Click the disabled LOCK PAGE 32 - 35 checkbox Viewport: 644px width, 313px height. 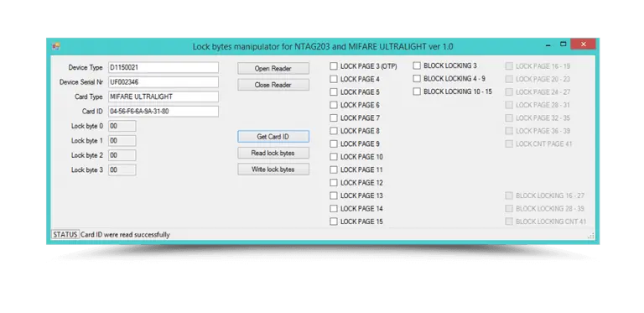click(x=509, y=117)
